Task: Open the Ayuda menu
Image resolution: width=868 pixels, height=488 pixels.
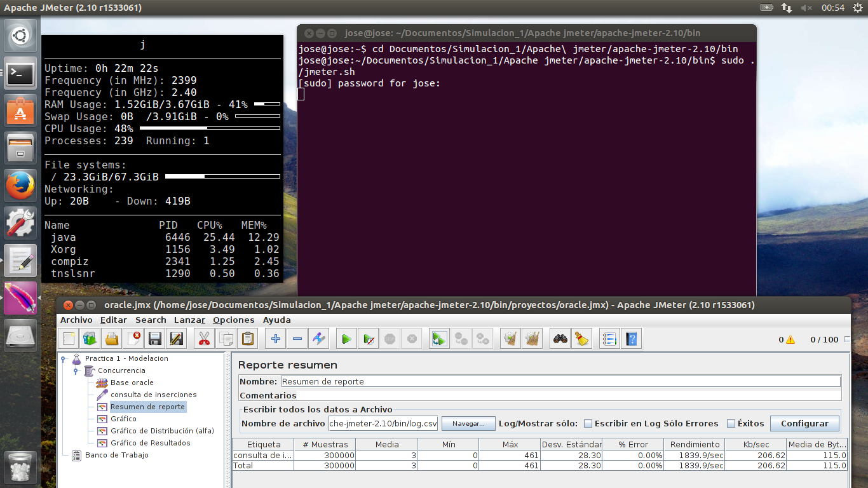Action: point(277,320)
